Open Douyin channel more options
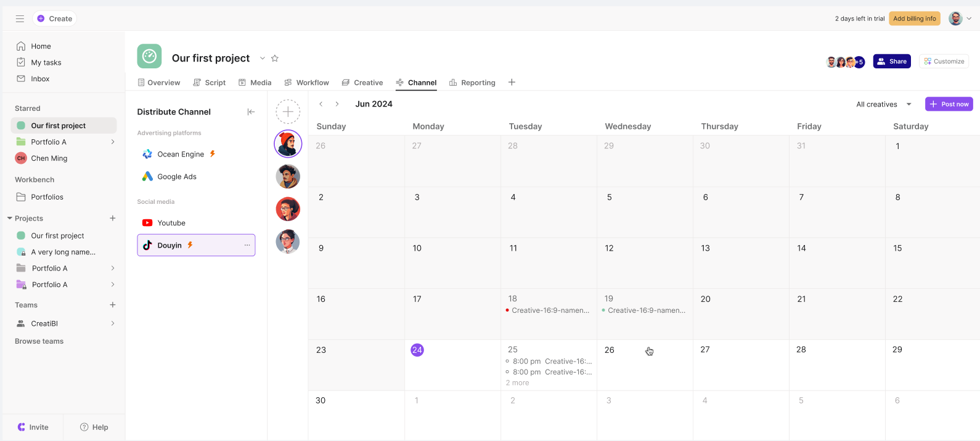This screenshot has width=980, height=441. click(247, 245)
